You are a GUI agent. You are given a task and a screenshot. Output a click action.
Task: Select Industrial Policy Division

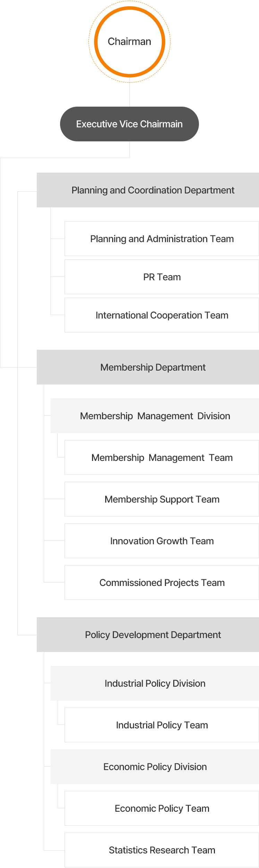click(x=155, y=683)
